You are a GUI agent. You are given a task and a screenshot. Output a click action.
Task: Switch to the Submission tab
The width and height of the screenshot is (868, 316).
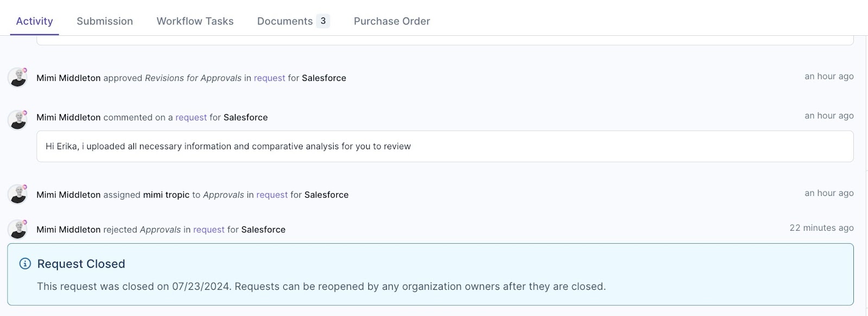point(105,21)
